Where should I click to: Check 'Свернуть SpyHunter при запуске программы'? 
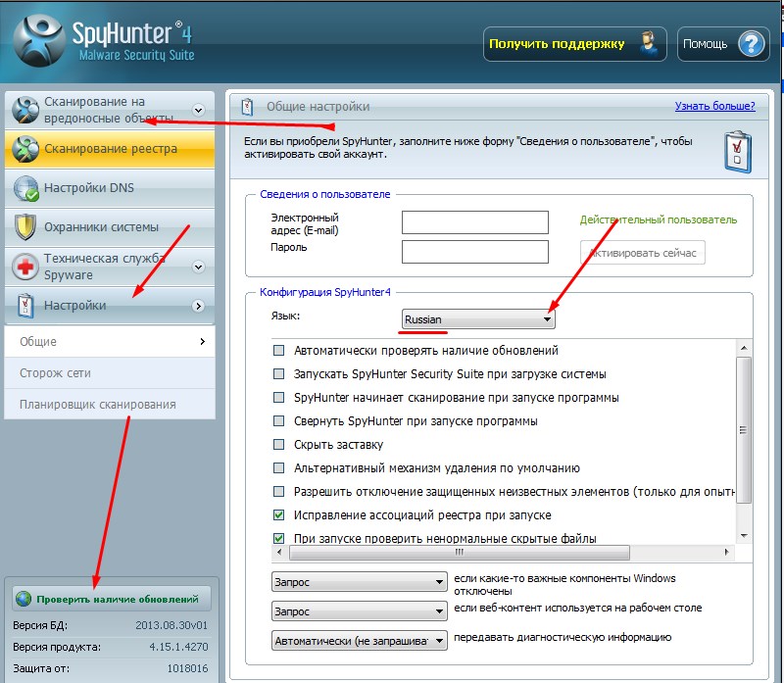(278, 421)
